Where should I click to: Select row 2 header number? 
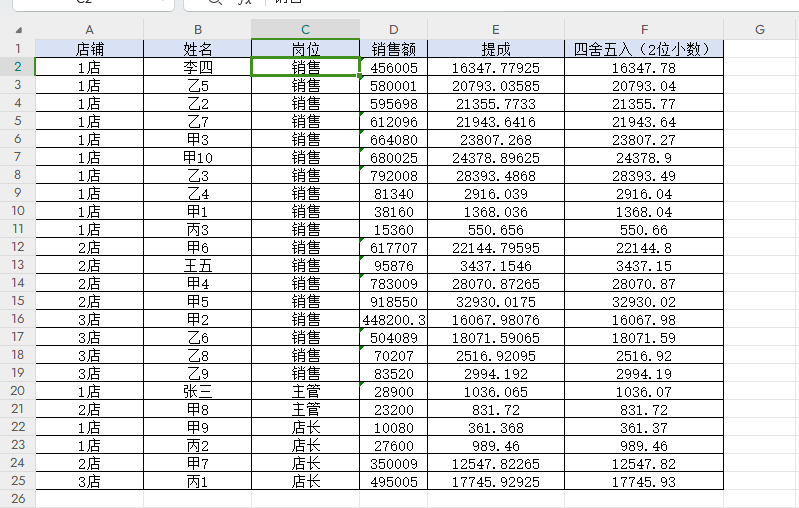tap(18, 67)
